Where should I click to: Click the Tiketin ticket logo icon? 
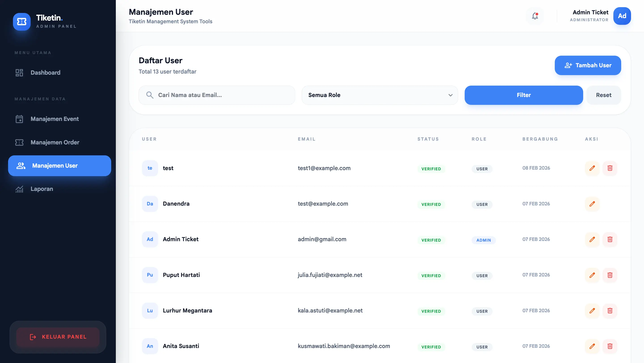pyautogui.click(x=22, y=22)
